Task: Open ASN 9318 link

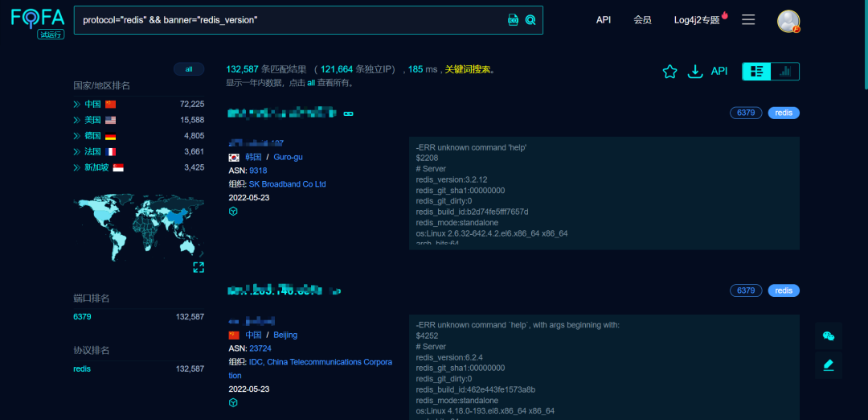Action: [x=258, y=171]
